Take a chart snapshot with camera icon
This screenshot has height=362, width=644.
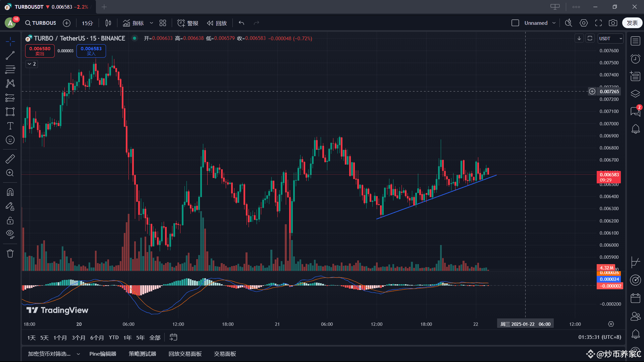pos(613,23)
